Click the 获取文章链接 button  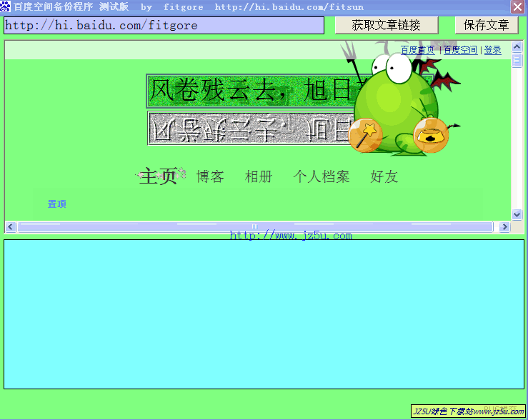point(387,25)
